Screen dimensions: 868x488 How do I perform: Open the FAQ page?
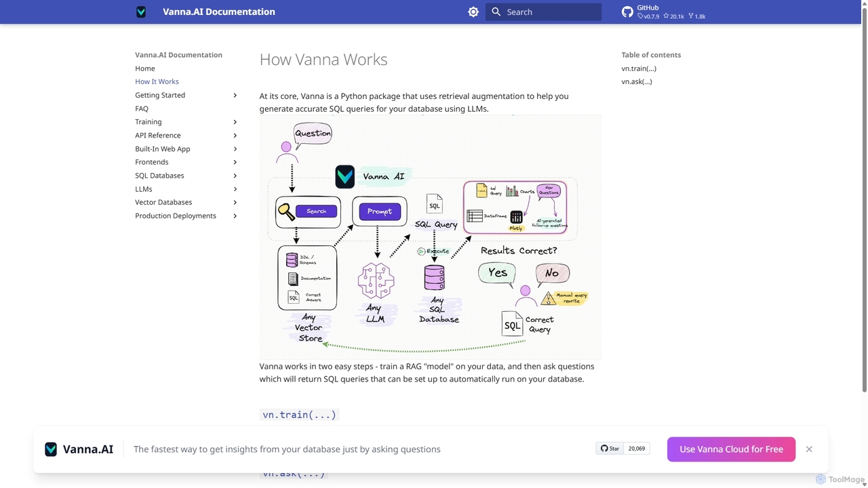142,108
